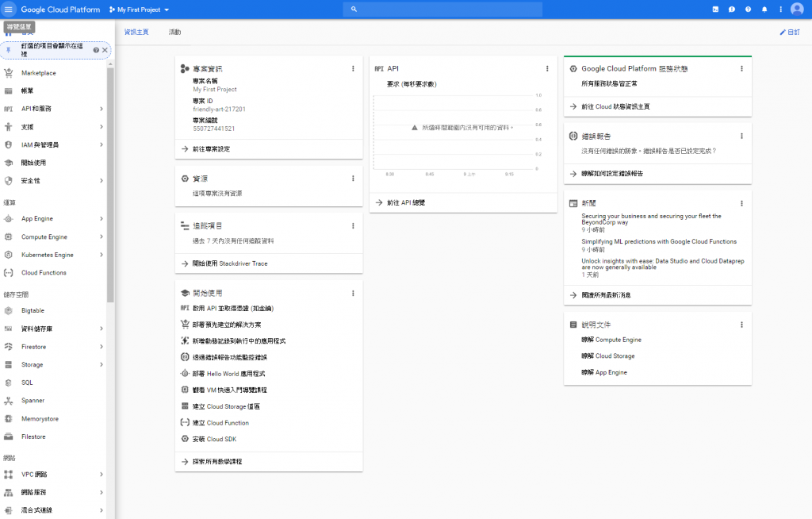Click the Memorystore sidebar icon
Viewport: 812px width, 519px height.
(8, 418)
